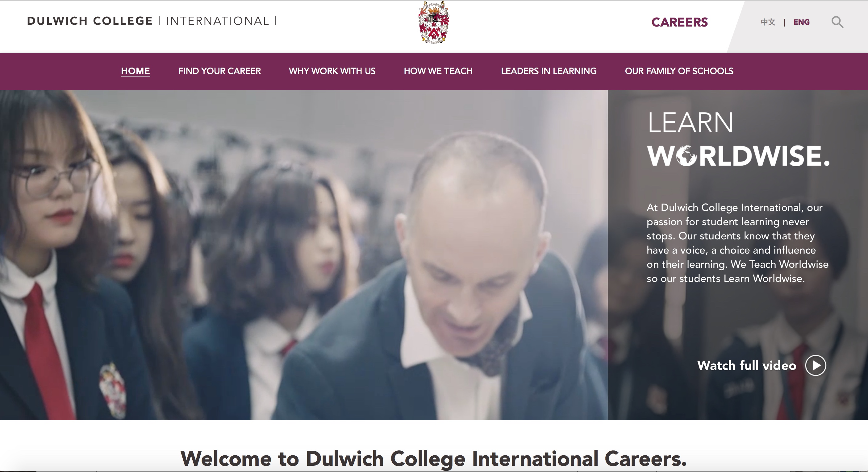Open FIND YOUR CAREER menu
This screenshot has width=868, height=472.
click(x=219, y=71)
